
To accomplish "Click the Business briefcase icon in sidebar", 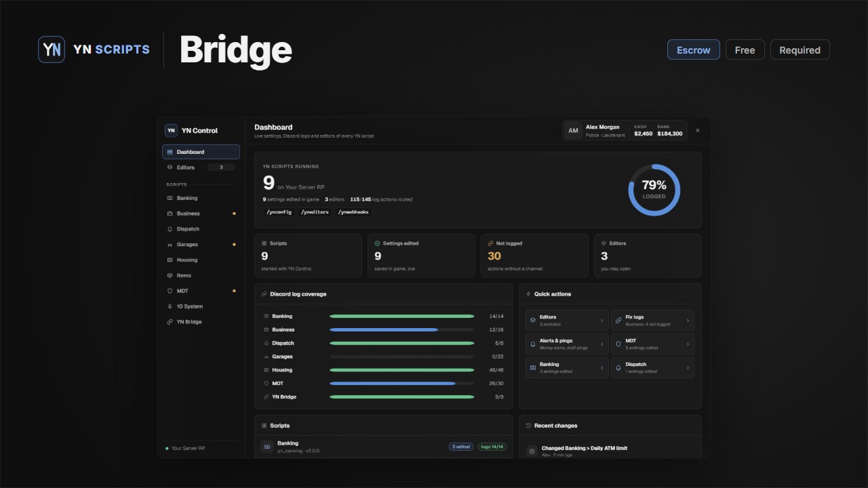I will coord(170,213).
